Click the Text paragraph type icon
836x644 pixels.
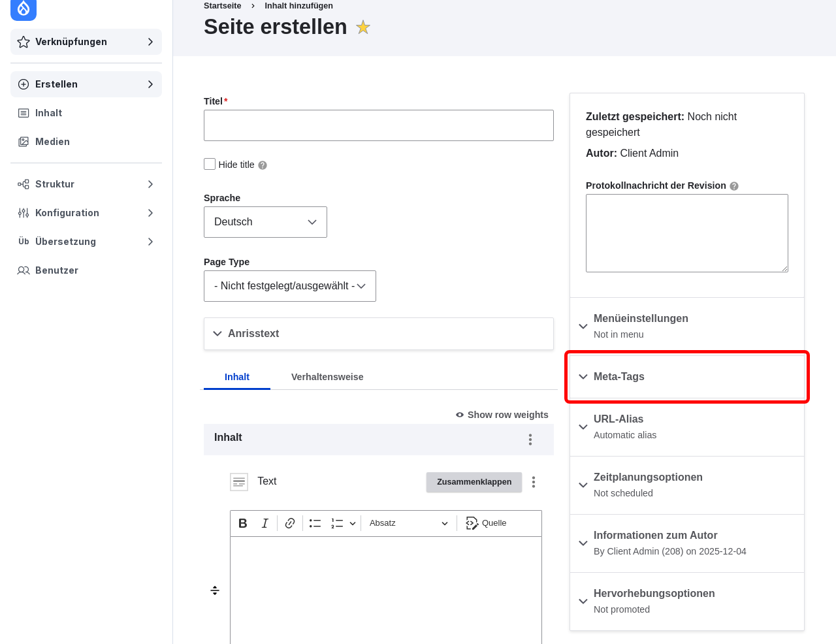click(x=239, y=482)
